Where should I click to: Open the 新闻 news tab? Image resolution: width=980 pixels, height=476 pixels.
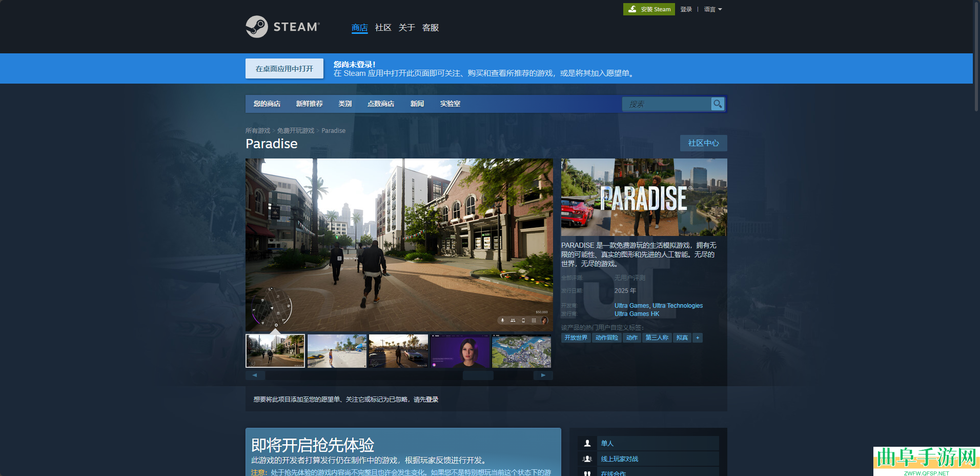pos(417,104)
